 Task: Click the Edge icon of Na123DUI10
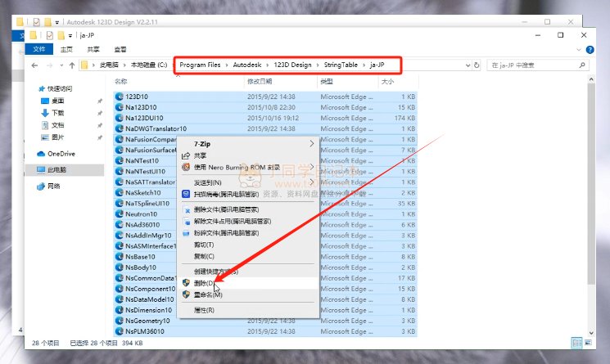pyautogui.click(x=119, y=118)
